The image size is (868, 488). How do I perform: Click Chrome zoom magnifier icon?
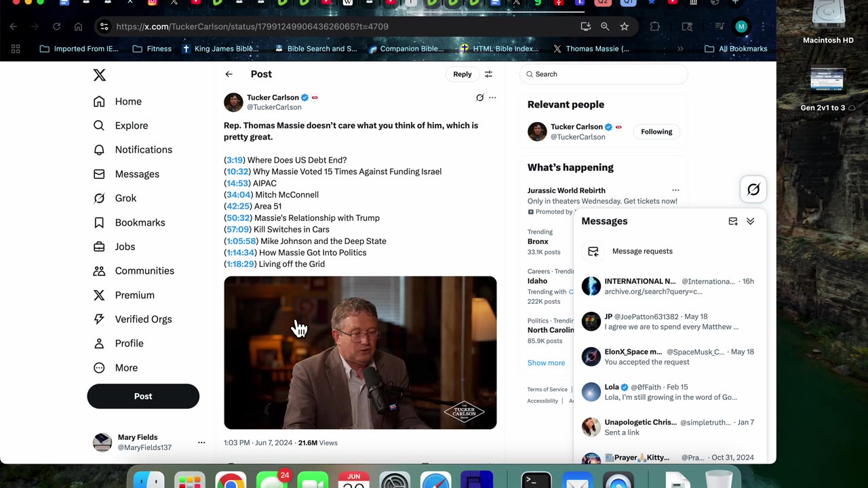tap(605, 26)
